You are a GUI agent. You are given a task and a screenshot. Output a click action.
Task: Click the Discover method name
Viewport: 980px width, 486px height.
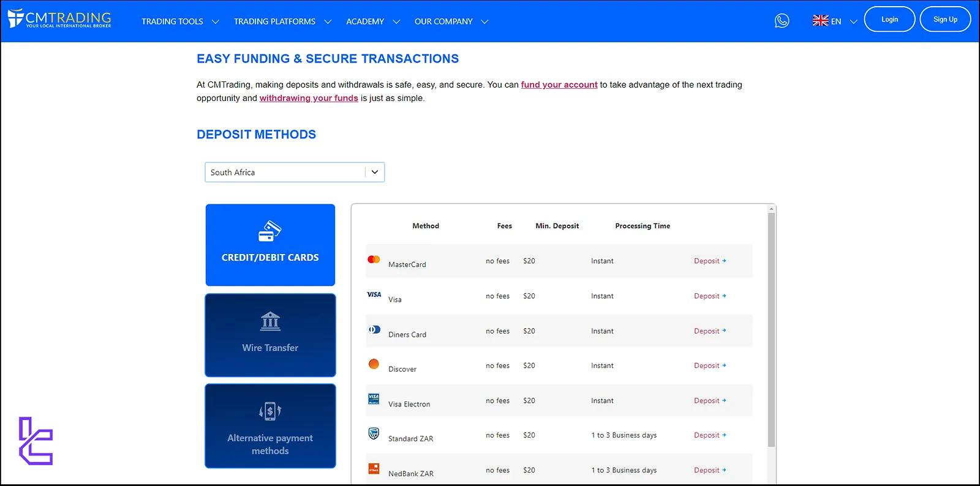tap(402, 369)
